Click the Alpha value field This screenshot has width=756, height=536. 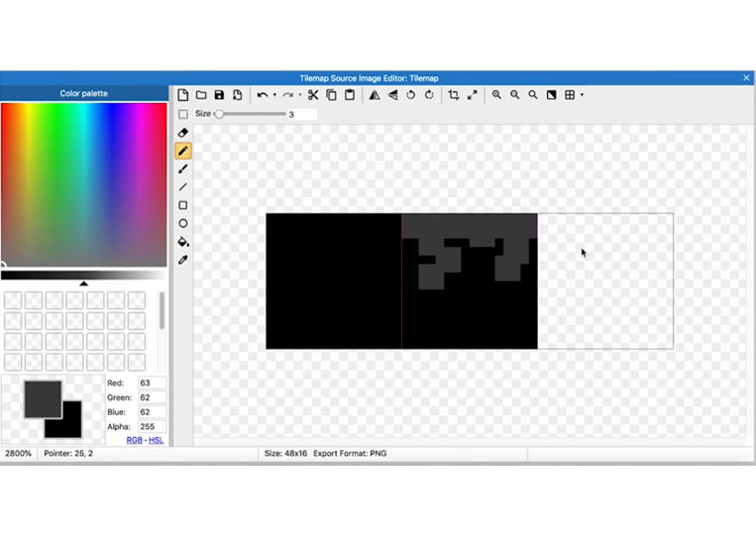point(153,427)
